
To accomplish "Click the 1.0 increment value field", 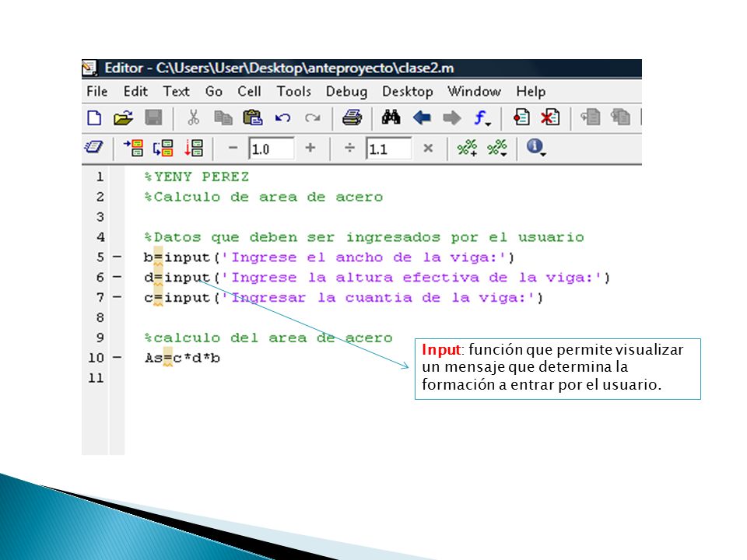I will coord(271,149).
